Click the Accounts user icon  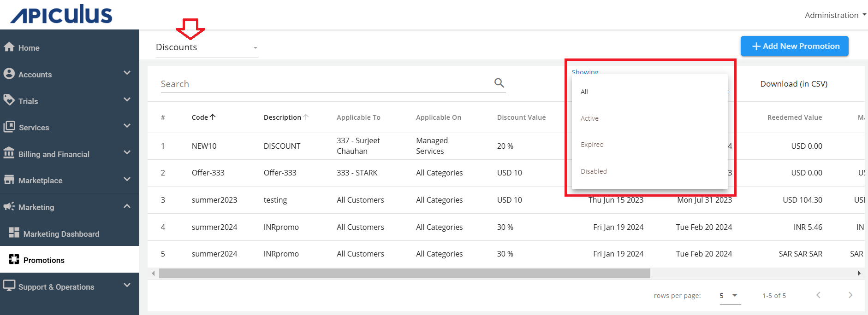(x=9, y=74)
